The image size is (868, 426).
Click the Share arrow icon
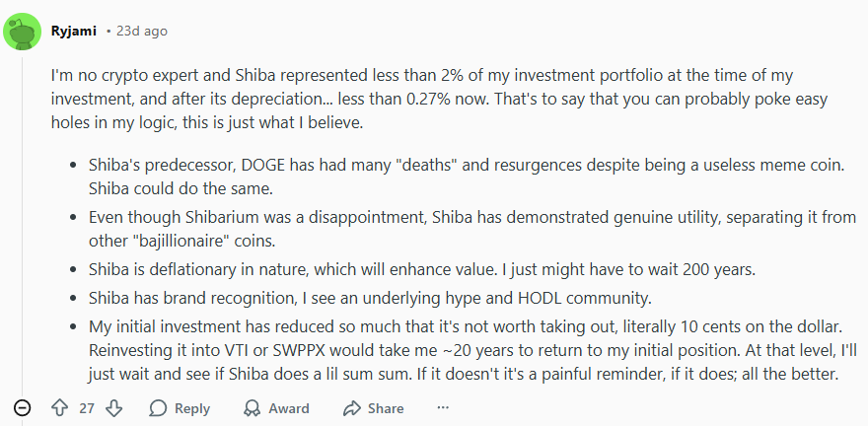tap(352, 408)
